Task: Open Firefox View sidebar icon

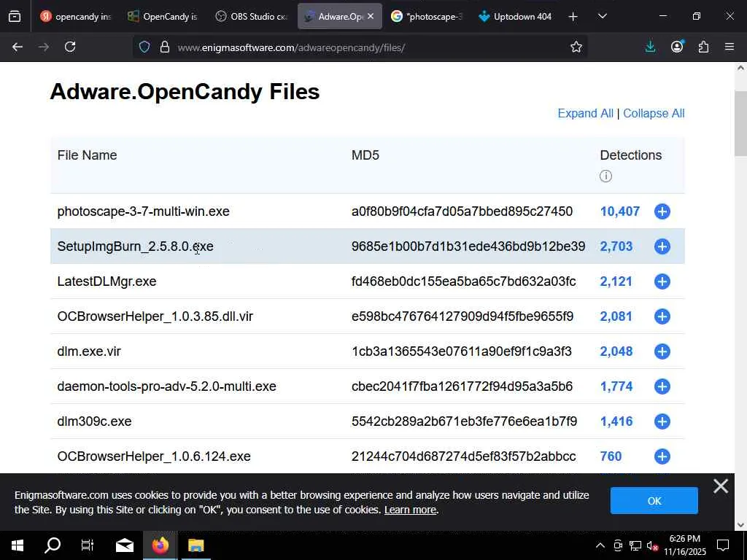Action: click(x=15, y=17)
